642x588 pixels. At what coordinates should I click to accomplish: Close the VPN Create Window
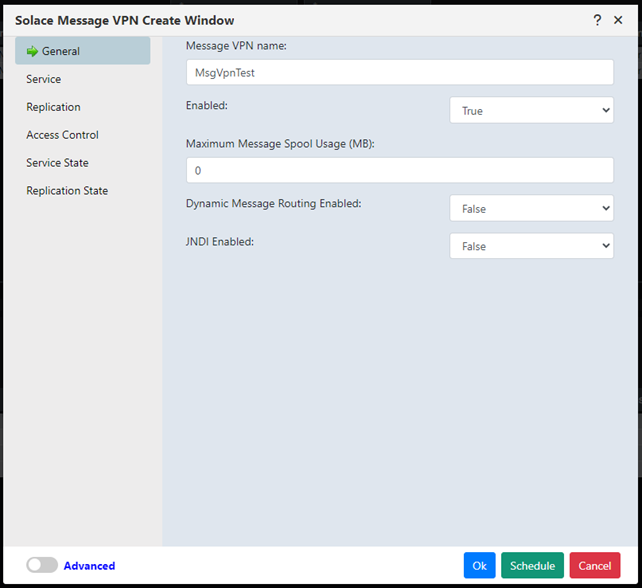(618, 20)
